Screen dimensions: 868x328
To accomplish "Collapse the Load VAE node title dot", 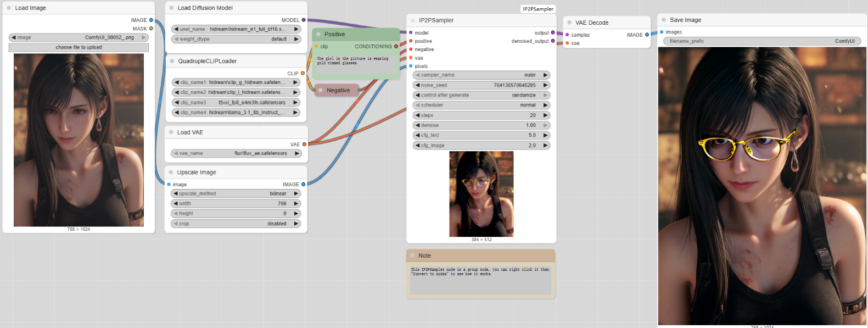I will pos(171,132).
